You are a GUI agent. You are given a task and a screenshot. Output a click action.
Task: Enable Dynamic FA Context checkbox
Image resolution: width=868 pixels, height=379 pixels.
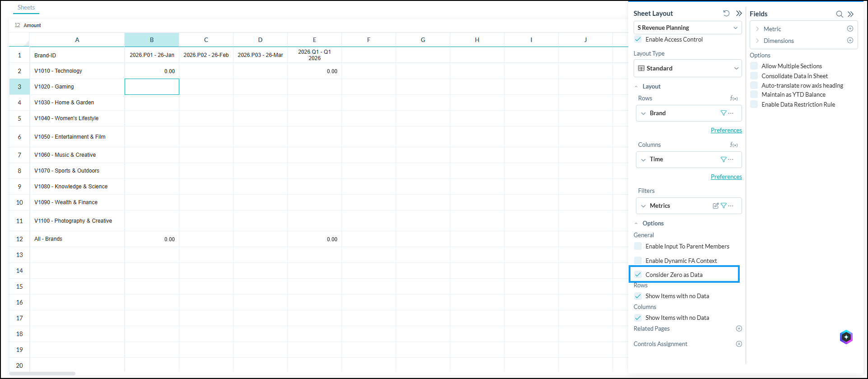(x=638, y=261)
